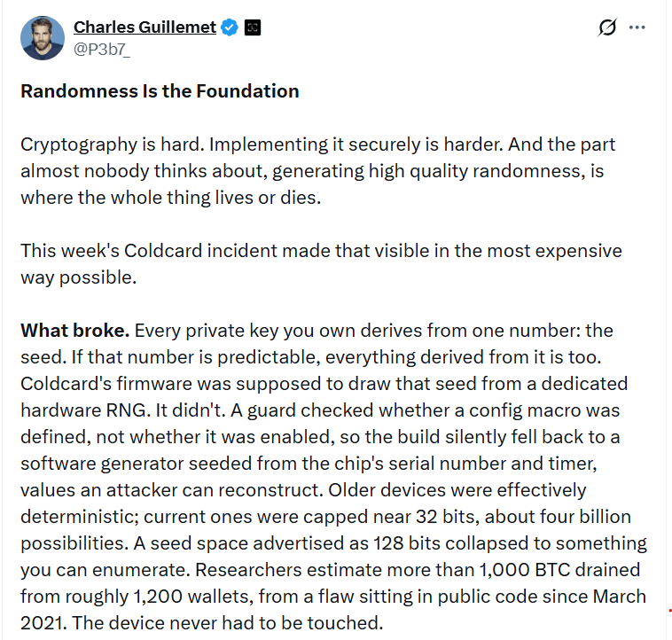Click the text '1,000 BTC drained'
The width and height of the screenshot is (672, 640).
[559, 570]
